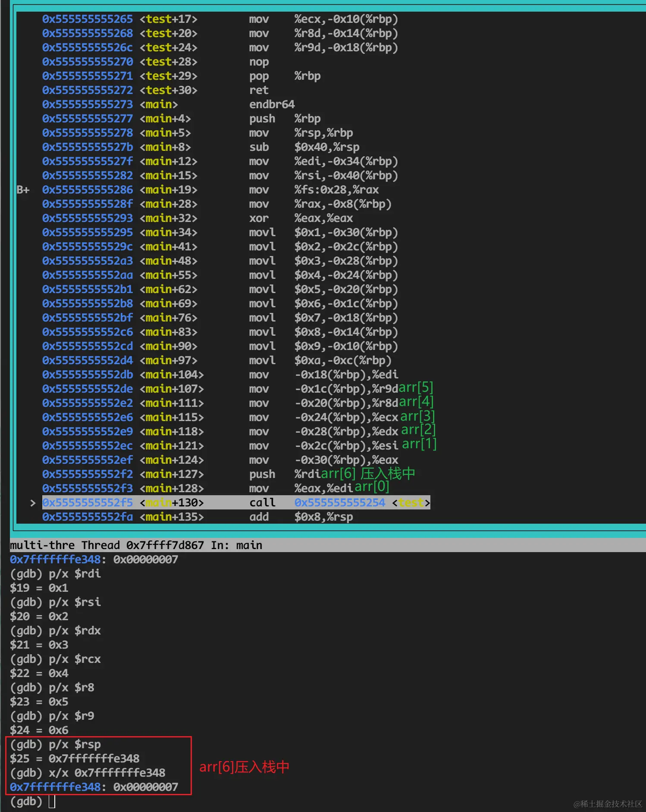The image size is (646, 812).
Task: Select operand $0xa,-0xc(%rbp)
Action: point(343,360)
